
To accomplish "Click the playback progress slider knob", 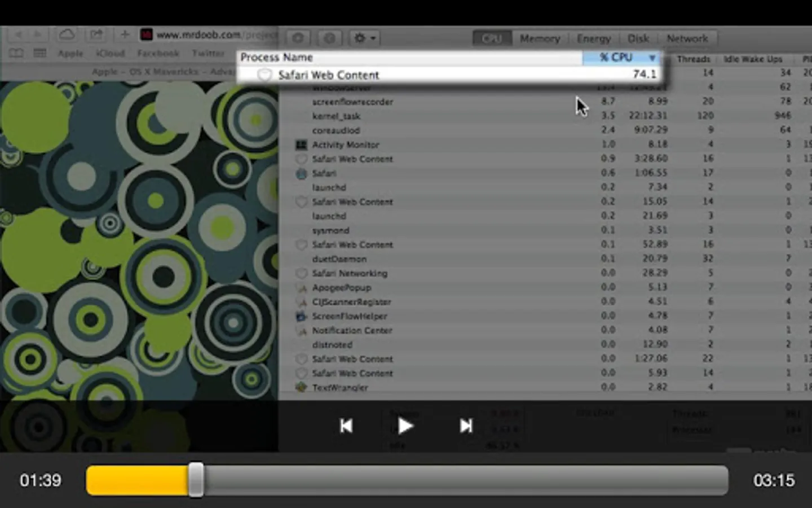I will pos(196,480).
